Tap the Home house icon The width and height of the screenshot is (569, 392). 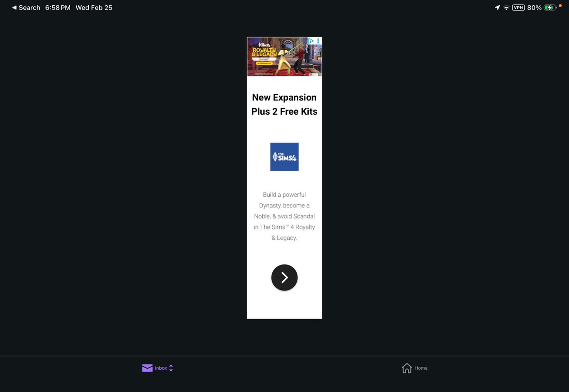pyautogui.click(x=407, y=368)
